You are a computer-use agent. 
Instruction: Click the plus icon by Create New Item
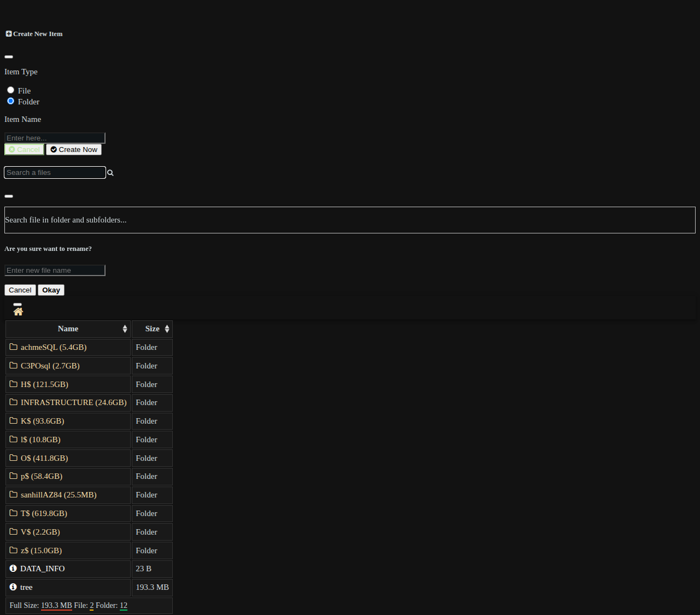(x=9, y=34)
